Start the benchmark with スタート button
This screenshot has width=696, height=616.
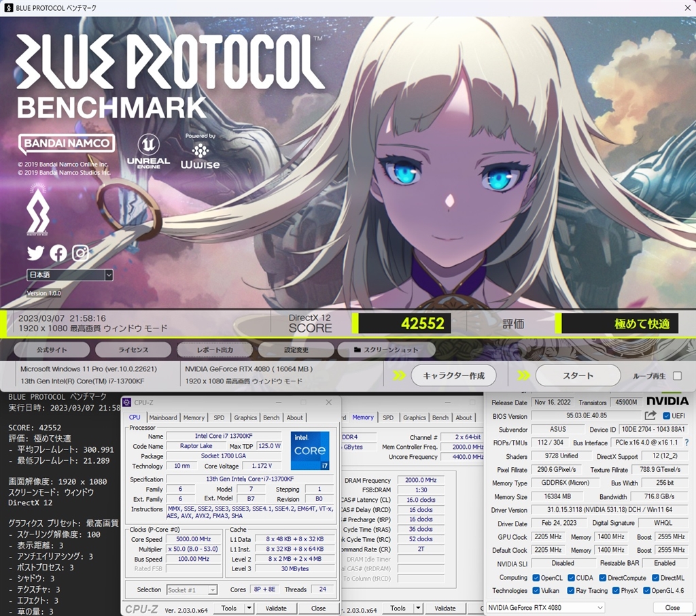pos(578,376)
